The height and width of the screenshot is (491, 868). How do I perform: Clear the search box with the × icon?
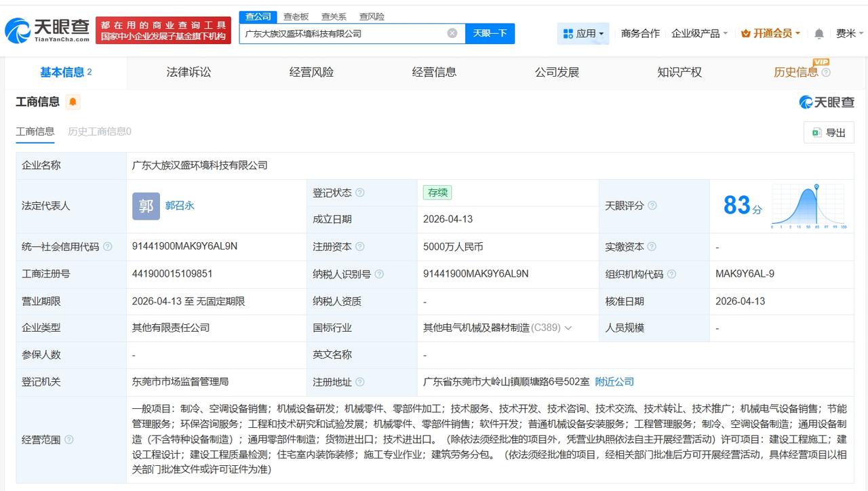tap(450, 33)
